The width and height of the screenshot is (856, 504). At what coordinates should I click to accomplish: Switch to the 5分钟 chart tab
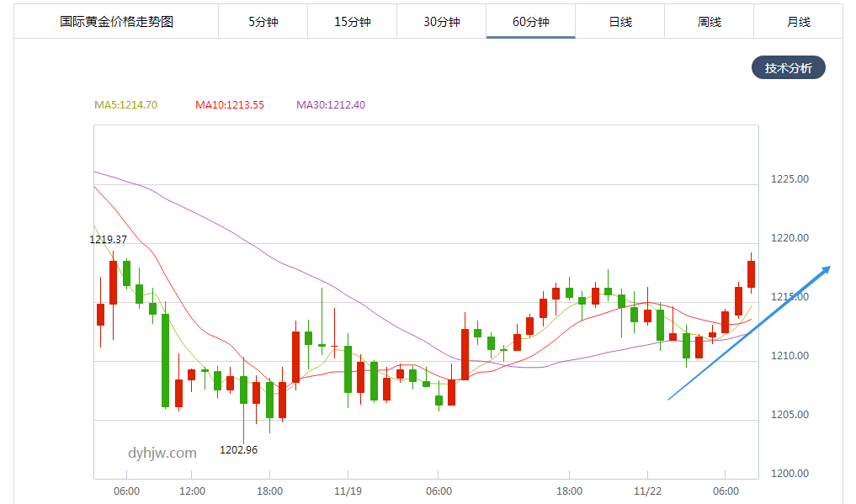point(263,22)
